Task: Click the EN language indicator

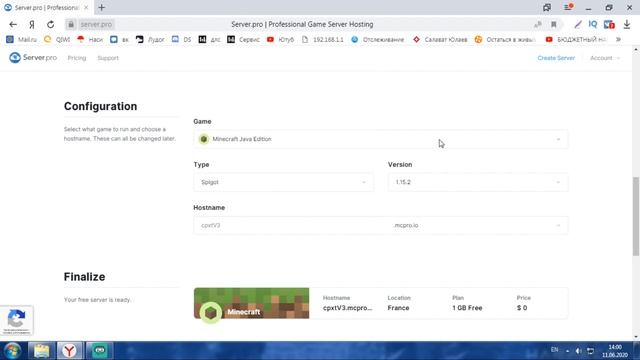Action: [554, 350]
